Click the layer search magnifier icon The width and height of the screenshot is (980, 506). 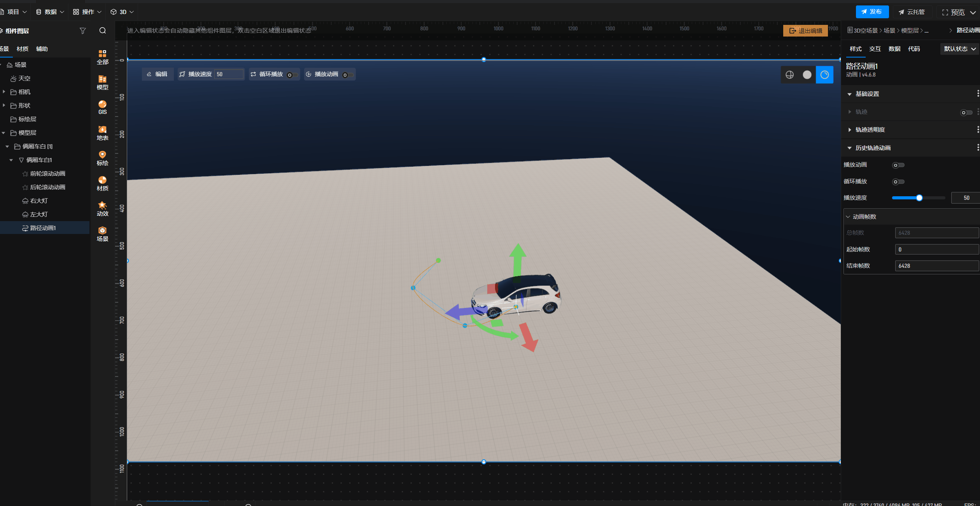pyautogui.click(x=102, y=31)
